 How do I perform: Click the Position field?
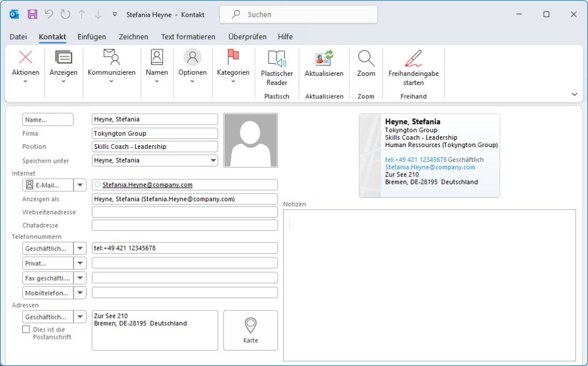tap(155, 147)
